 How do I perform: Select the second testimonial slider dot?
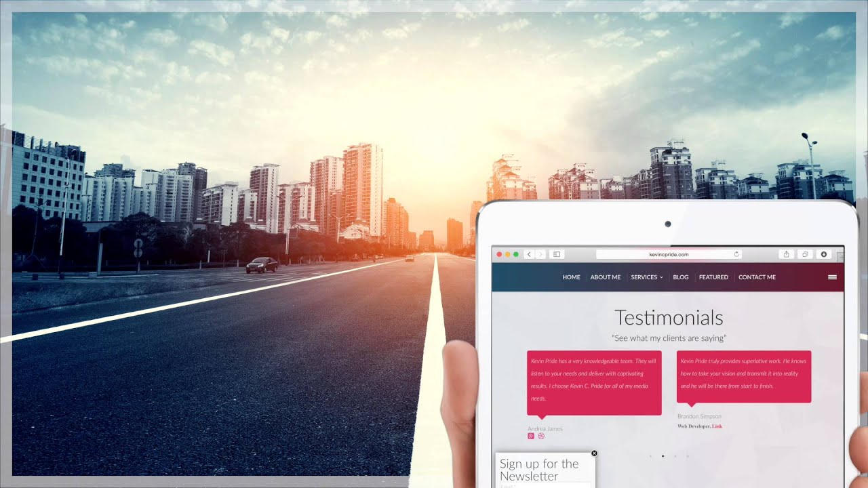663,456
